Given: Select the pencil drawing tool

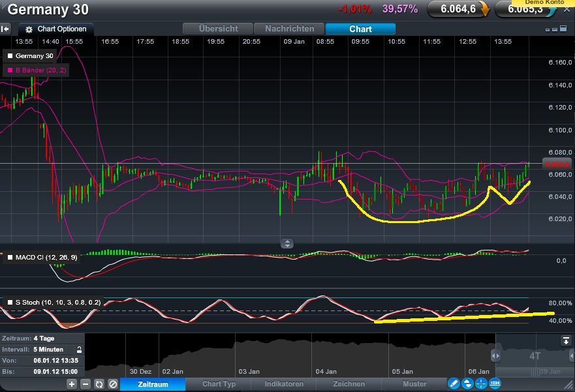Looking at the screenshot, I should [454, 384].
